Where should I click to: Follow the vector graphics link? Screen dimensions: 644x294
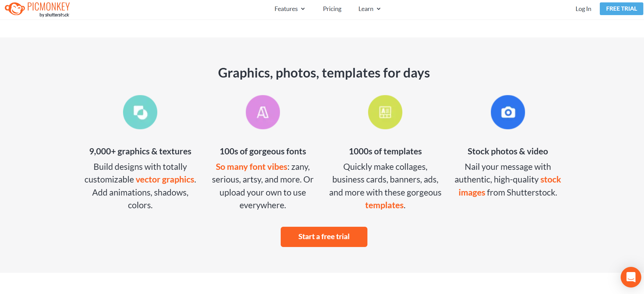pos(165,179)
